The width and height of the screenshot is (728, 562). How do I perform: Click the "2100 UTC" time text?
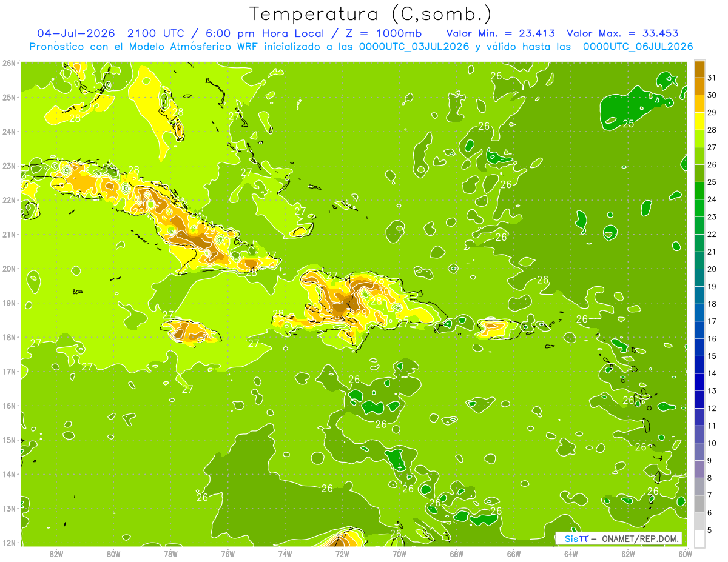point(155,33)
